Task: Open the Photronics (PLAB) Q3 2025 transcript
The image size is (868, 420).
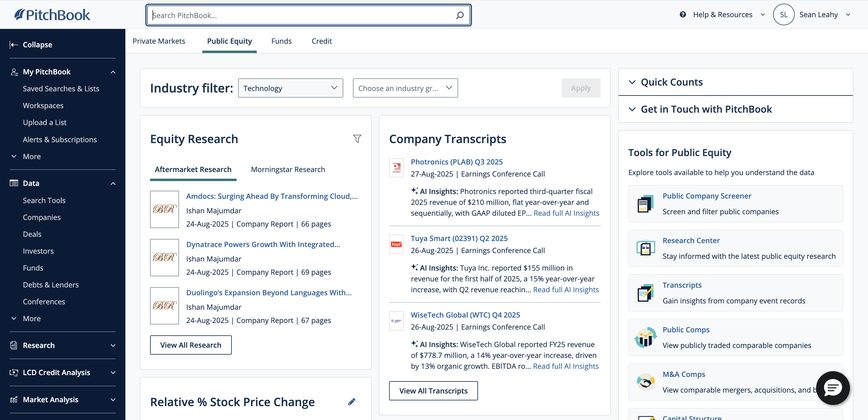Action: 457,162
